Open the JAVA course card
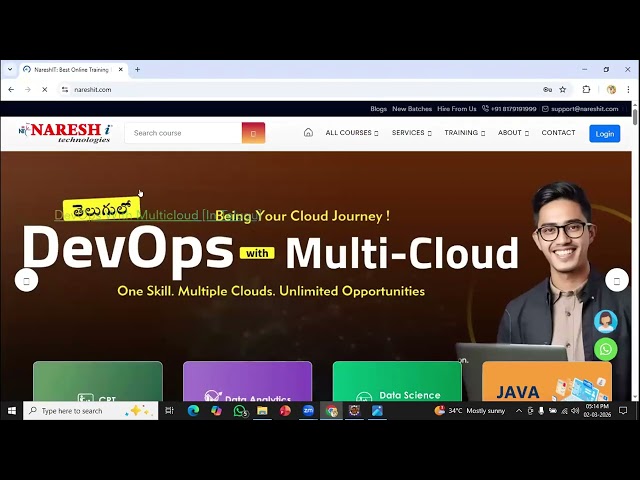This screenshot has width=640, height=480. tap(547, 381)
